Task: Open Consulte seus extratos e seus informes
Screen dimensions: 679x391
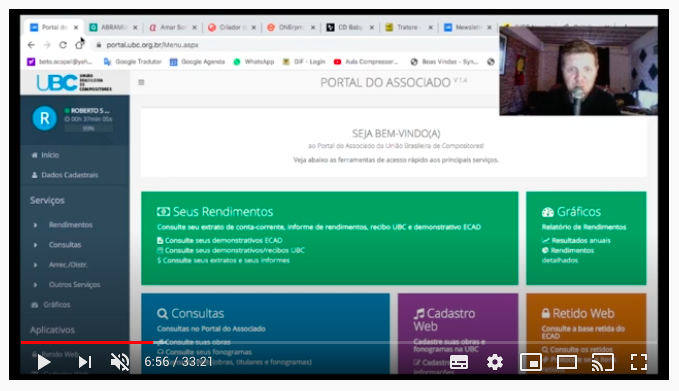Action: [226, 260]
